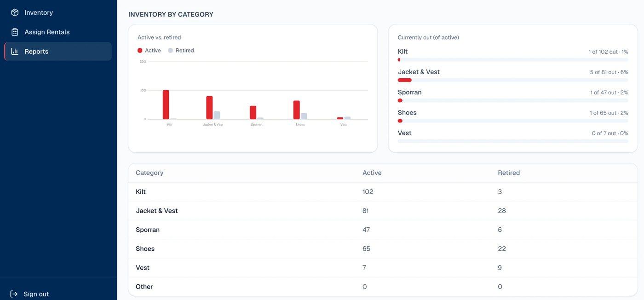Select the Other row name in table

point(144,287)
